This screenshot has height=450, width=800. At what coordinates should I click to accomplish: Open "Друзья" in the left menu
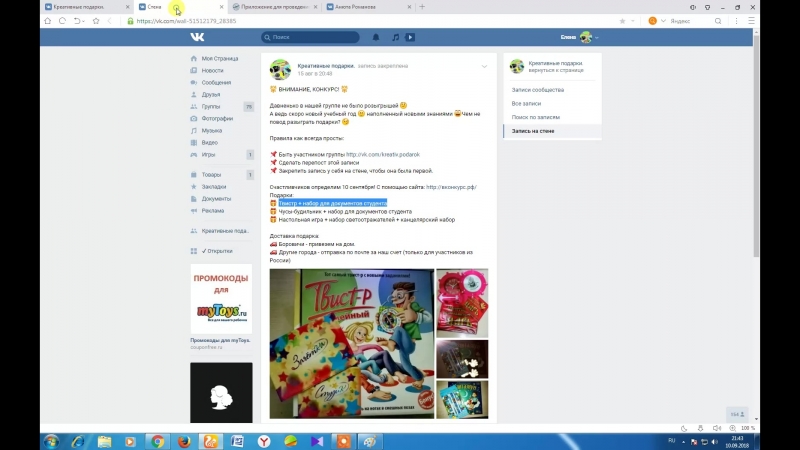(211, 94)
